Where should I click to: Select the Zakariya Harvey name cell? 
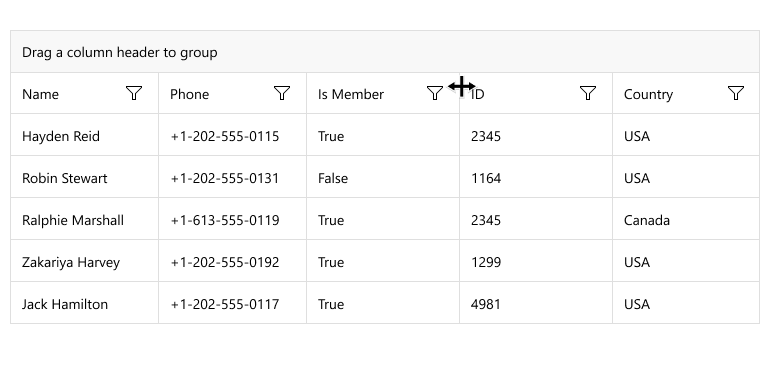(x=84, y=261)
